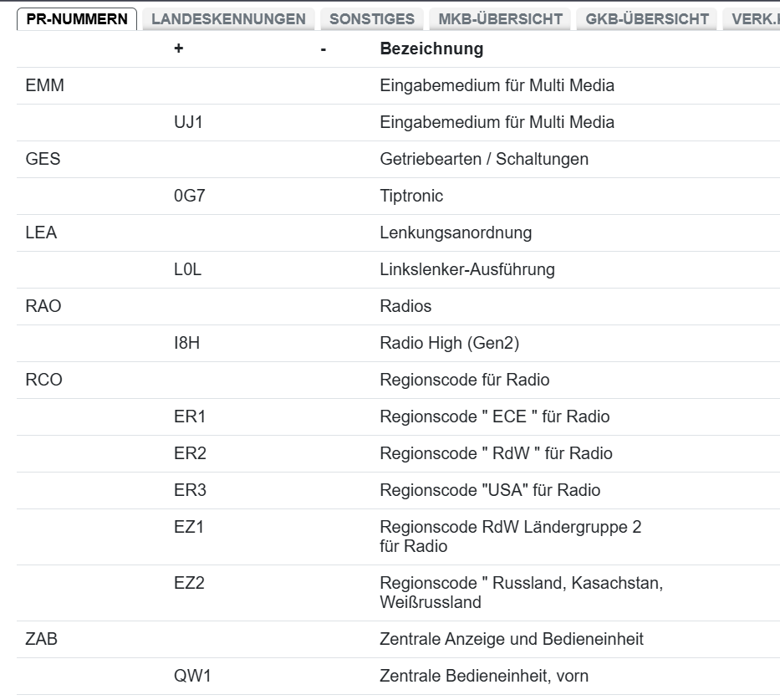Open the MKB-ÜBERSICHT tab
The image size is (780, 700).
(500, 19)
